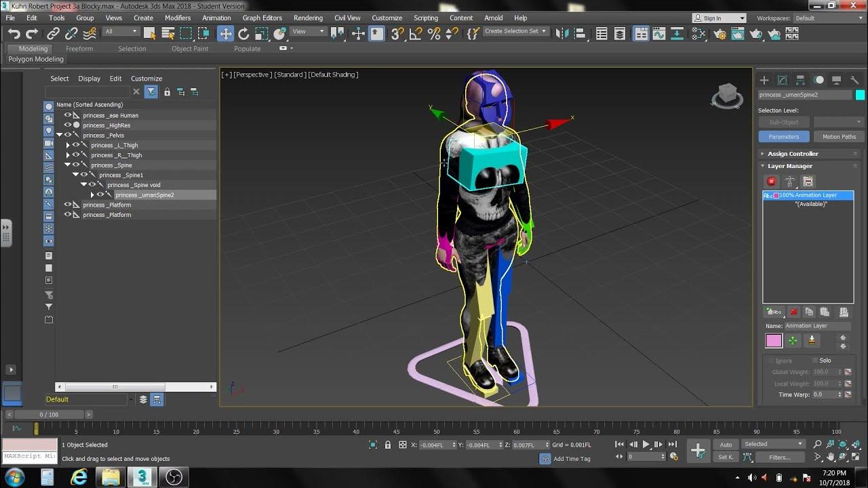Toggle visibility of princess _Pelvis

[67, 135]
